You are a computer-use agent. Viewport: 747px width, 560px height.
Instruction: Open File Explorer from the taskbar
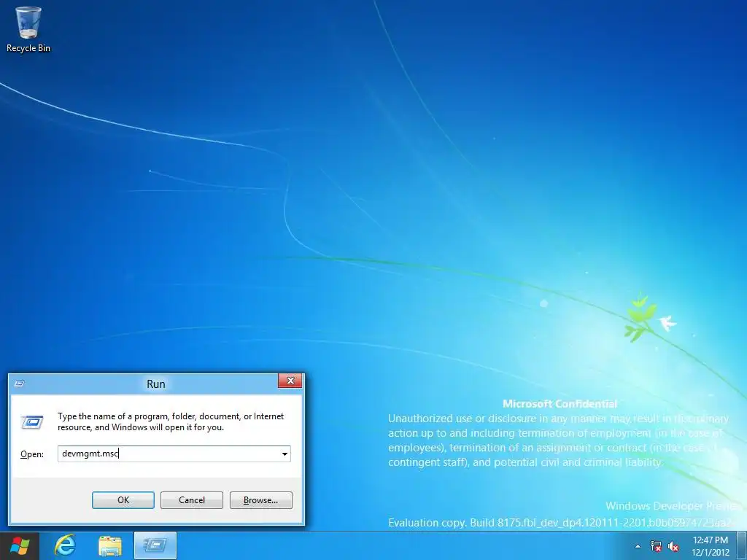(x=110, y=545)
